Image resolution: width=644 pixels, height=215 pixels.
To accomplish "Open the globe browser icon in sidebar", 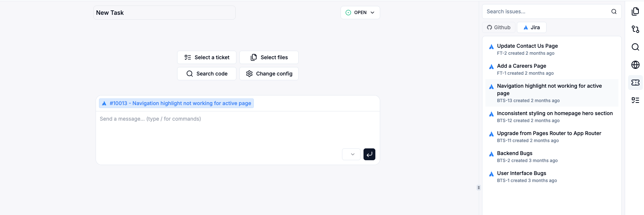I will tap(635, 65).
